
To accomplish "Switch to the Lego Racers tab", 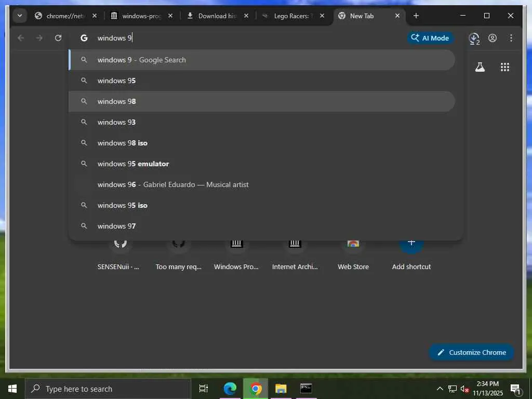I will coord(294,16).
